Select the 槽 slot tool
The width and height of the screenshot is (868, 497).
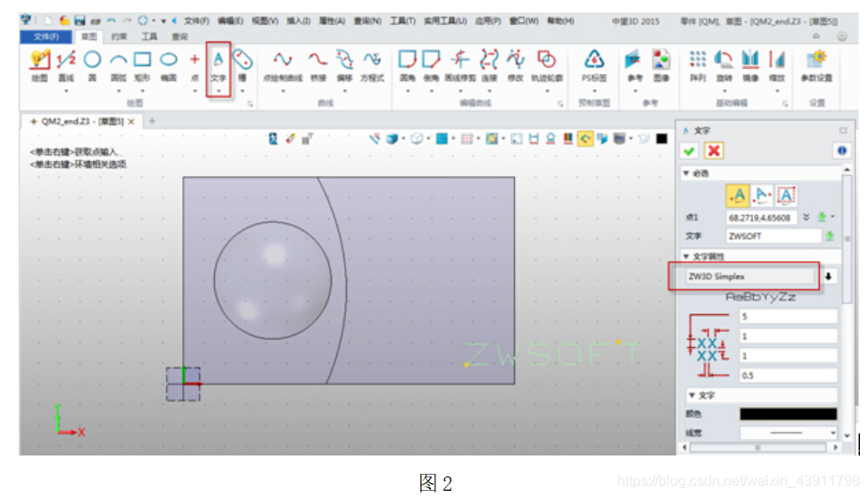[x=243, y=65]
